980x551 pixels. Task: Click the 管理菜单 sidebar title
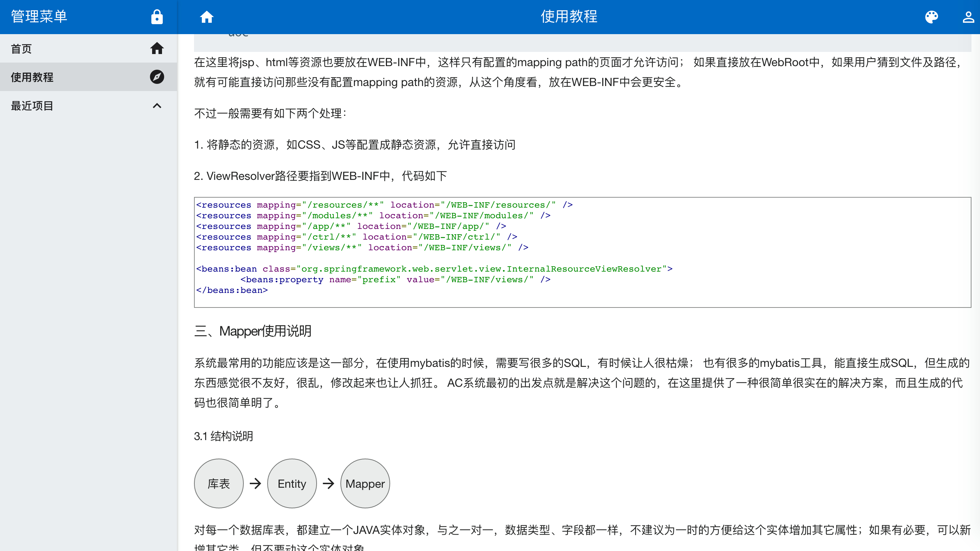click(39, 17)
